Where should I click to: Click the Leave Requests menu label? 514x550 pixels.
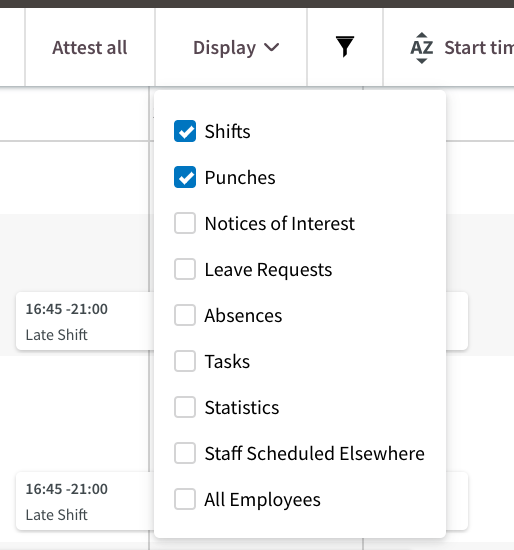tap(268, 270)
